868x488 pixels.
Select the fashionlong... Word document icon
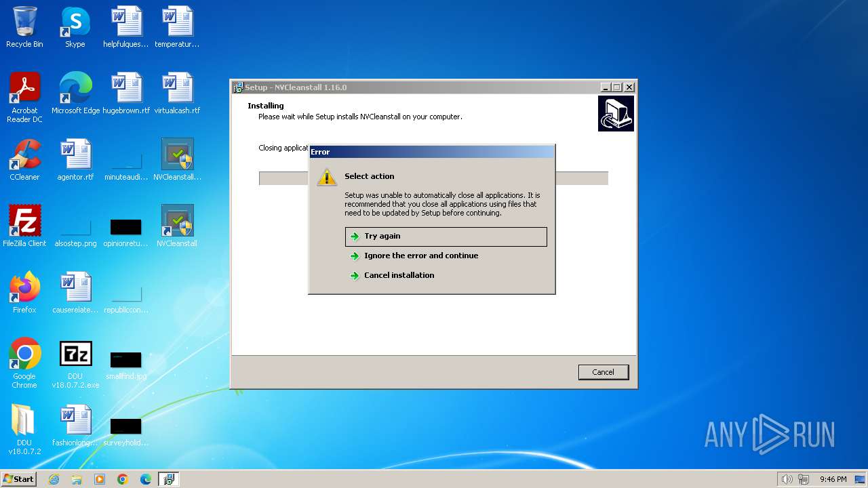[x=75, y=426]
